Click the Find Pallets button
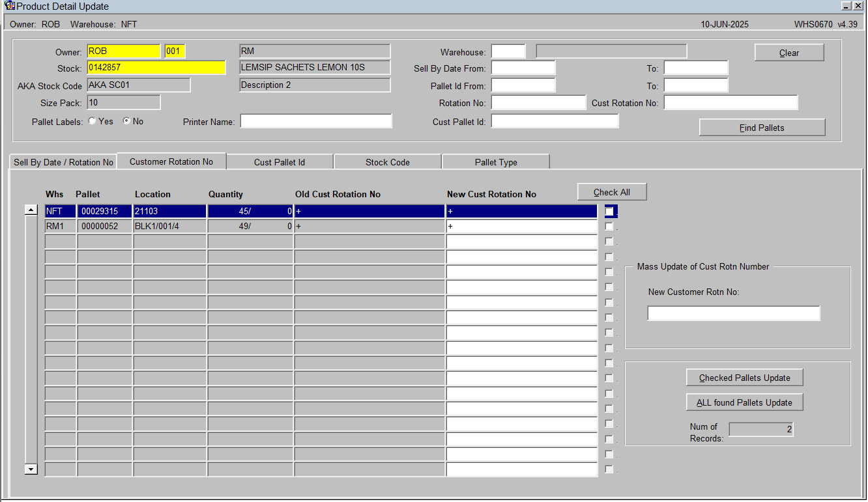Screen dimensions: 868x502 point(762,128)
